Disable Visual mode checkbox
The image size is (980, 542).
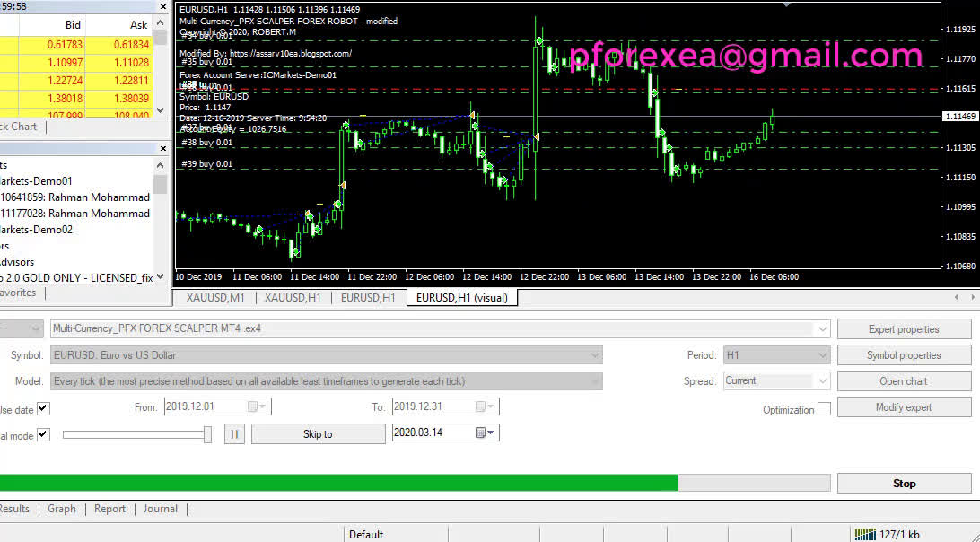pos(43,435)
